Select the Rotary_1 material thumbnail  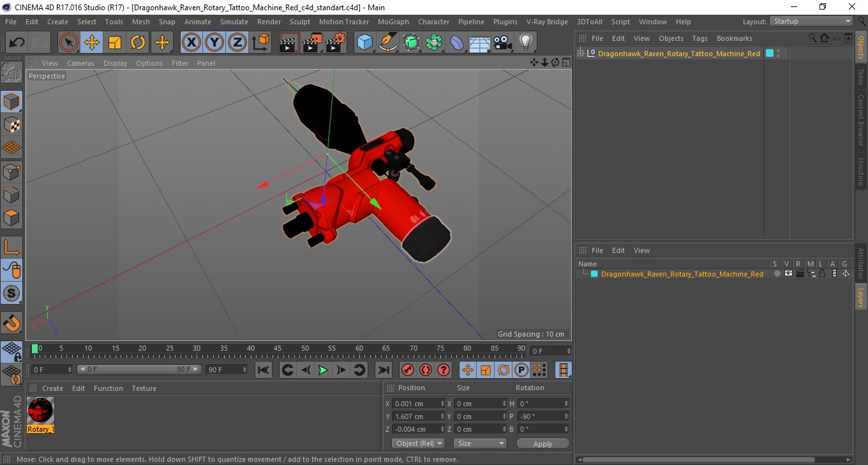point(41,411)
